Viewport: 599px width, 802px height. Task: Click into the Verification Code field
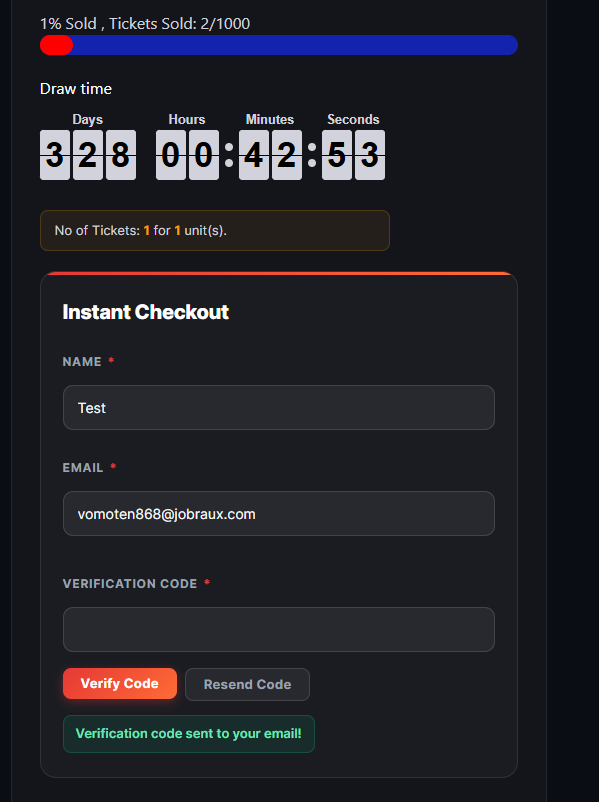click(x=279, y=630)
